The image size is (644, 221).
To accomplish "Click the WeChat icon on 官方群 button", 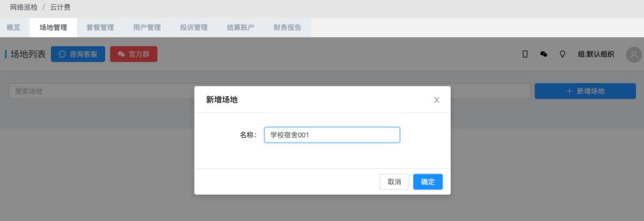I will (x=121, y=54).
